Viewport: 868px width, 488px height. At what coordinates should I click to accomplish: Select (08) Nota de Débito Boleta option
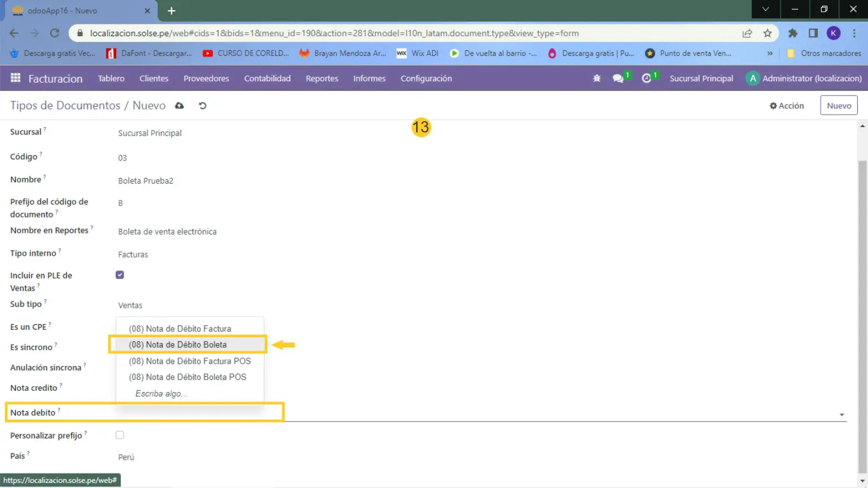[x=178, y=345]
